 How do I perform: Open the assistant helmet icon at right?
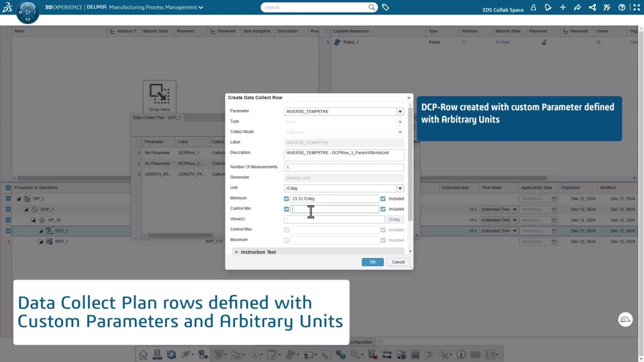click(x=625, y=319)
